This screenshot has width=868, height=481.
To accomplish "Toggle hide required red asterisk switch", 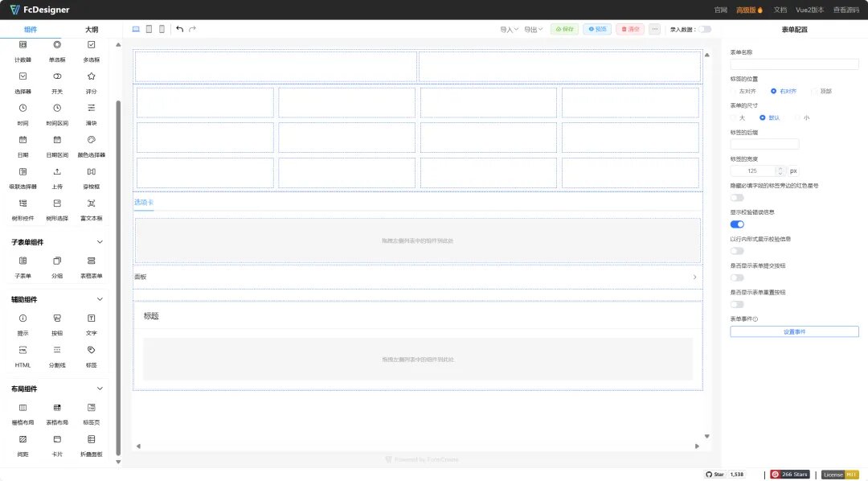I will 737,198.
